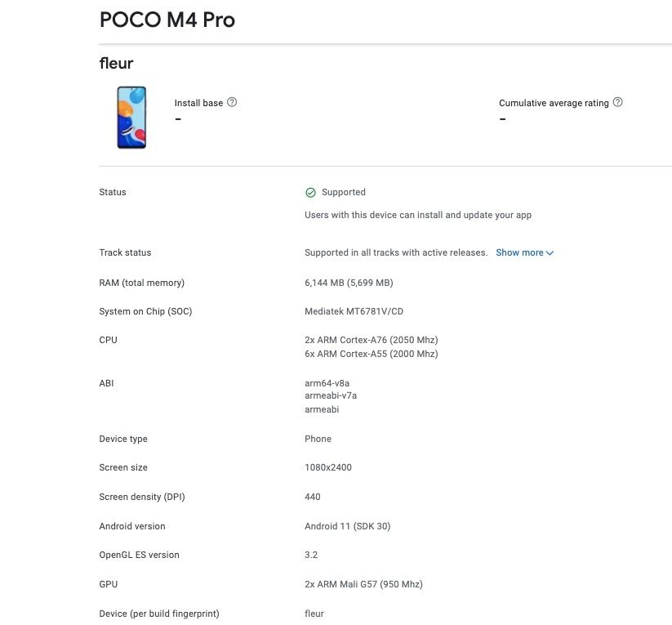Click the Show more chevron arrow
The height and width of the screenshot is (625, 672).
[549, 252]
